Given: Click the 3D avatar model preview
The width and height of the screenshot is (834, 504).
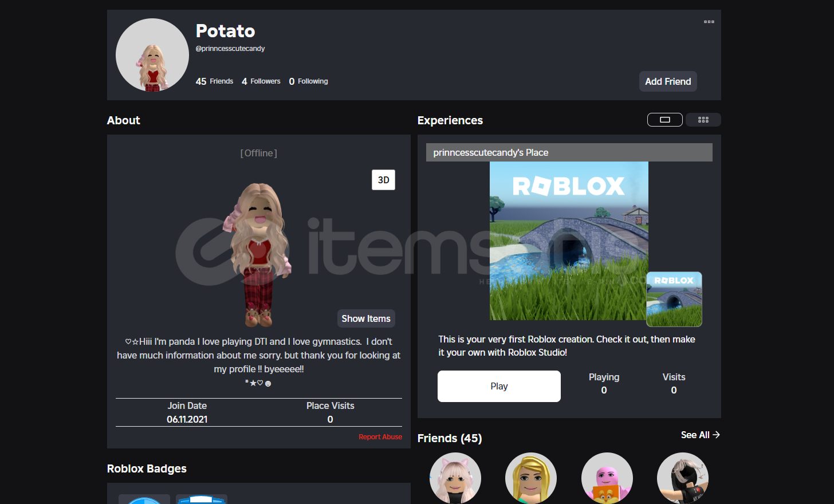Looking at the screenshot, I should coord(258,255).
